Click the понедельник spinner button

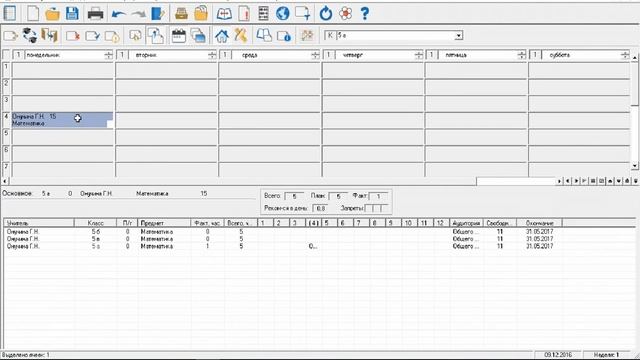pyautogui.click(x=108, y=55)
